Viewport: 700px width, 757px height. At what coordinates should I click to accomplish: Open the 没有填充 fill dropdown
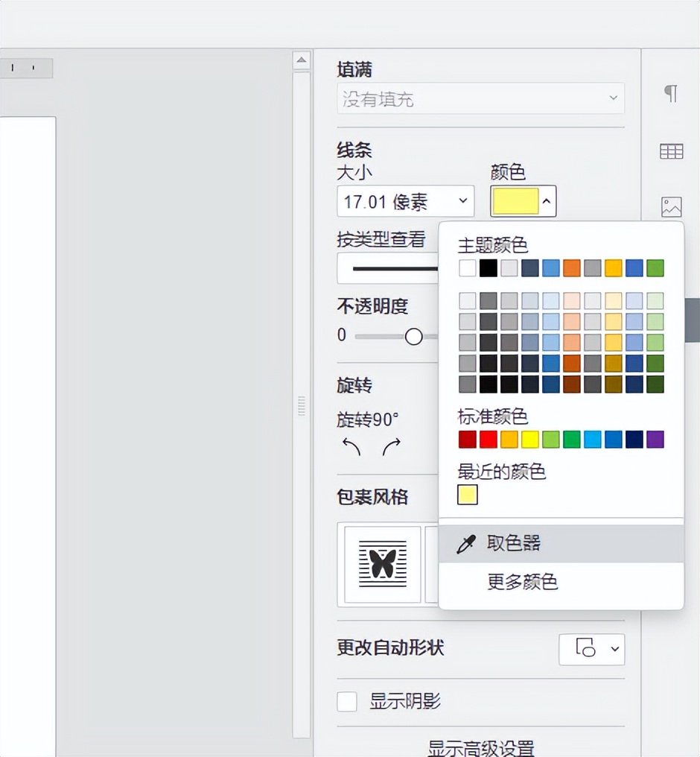(480, 98)
